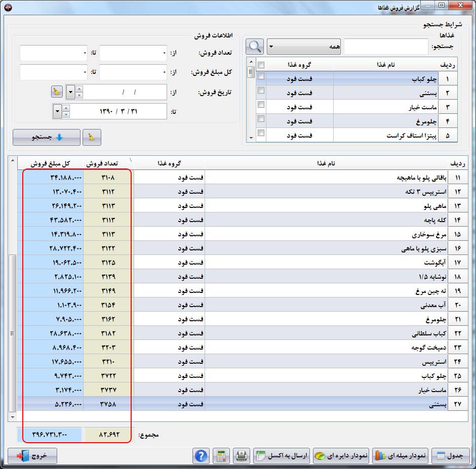This screenshot has width=476, height=469.
Task: Select the آب معدنی row
Action: click(x=243, y=305)
